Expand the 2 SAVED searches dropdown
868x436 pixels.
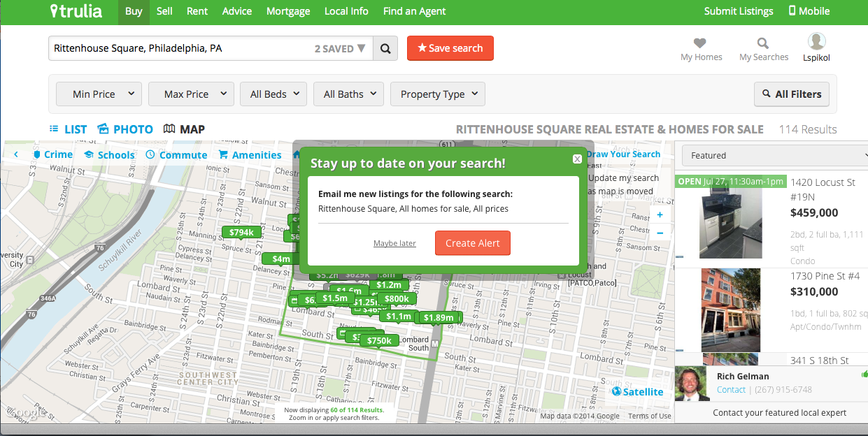pos(340,48)
